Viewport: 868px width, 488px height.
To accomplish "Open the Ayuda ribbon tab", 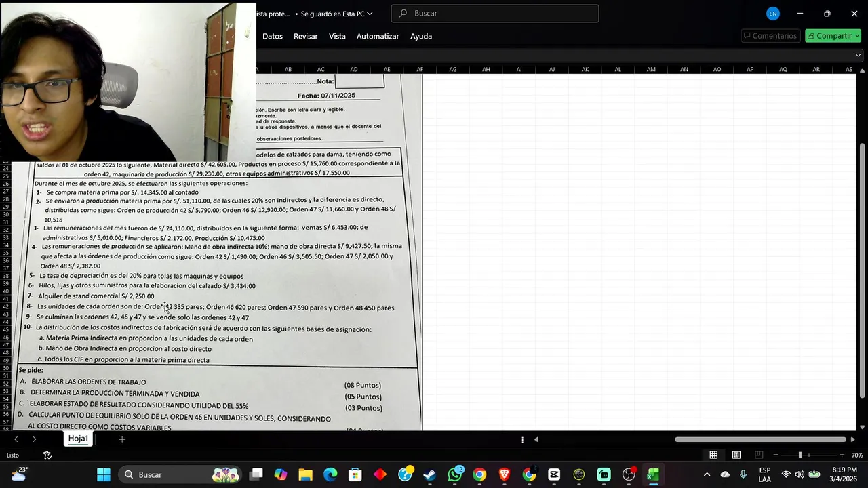I will coord(421,36).
